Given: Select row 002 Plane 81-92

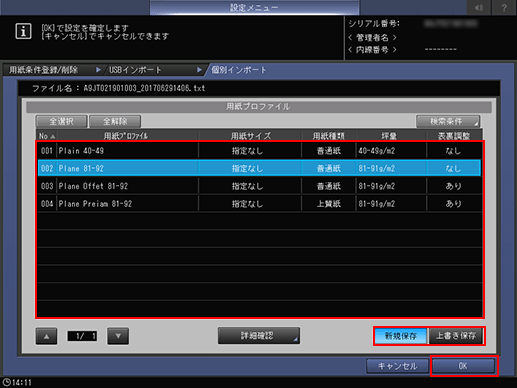Looking at the screenshot, I should [x=259, y=168].
